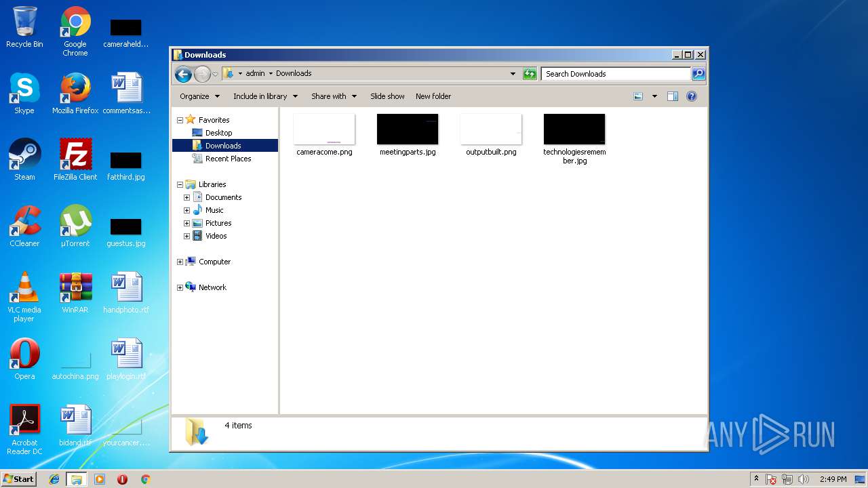The height and width of the screenshot is (488, 868).
Task: Expand the Videos library node
Action: pyautogui.click(x=186, y=236)
